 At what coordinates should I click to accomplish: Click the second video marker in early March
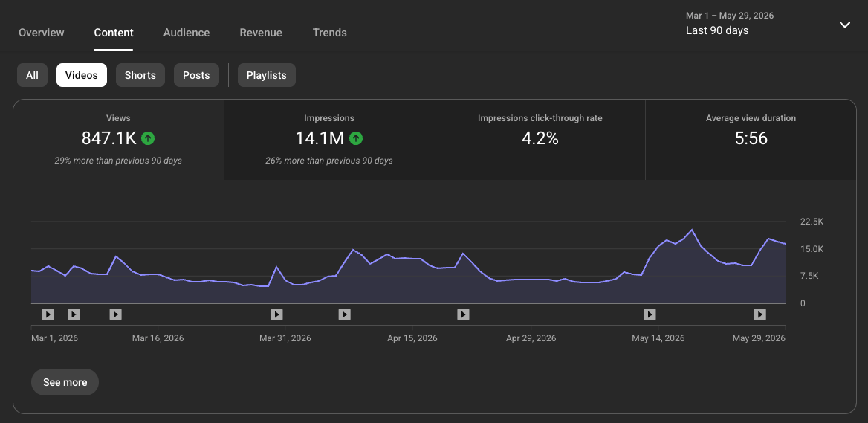[74, 314]
